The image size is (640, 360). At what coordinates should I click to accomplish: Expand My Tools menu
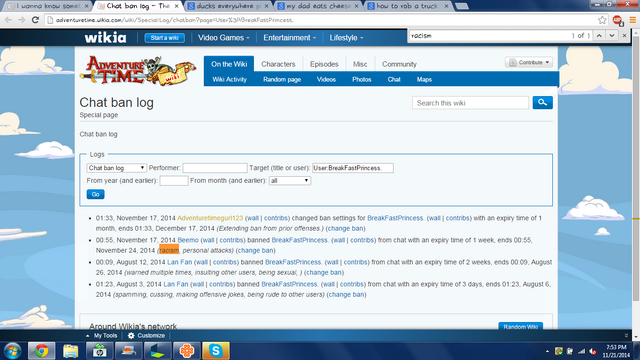coord(102,336)
